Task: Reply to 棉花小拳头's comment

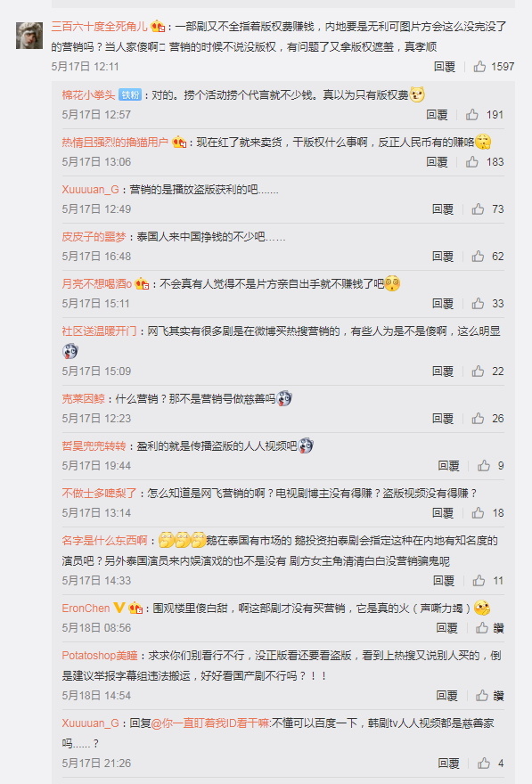Action: (437, 115)
